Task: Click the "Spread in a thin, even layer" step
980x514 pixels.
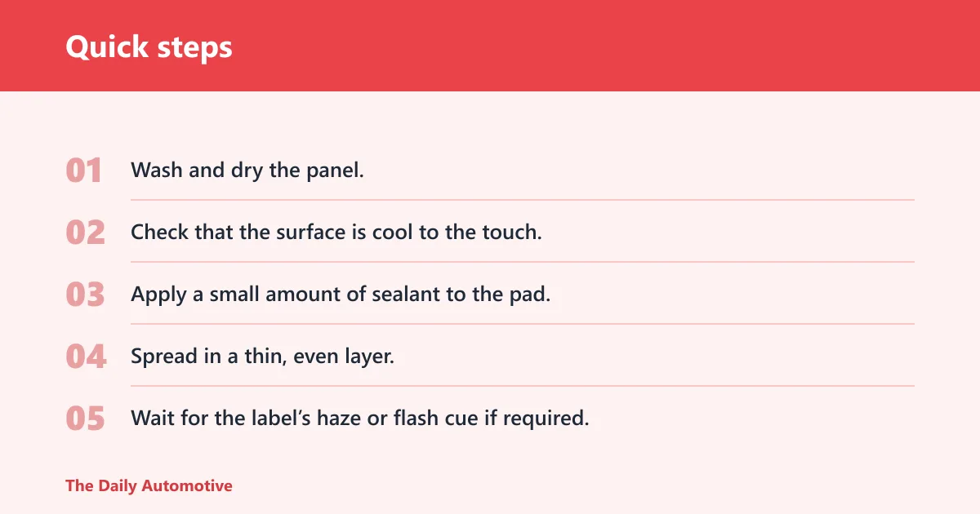Action: point(262,357)
